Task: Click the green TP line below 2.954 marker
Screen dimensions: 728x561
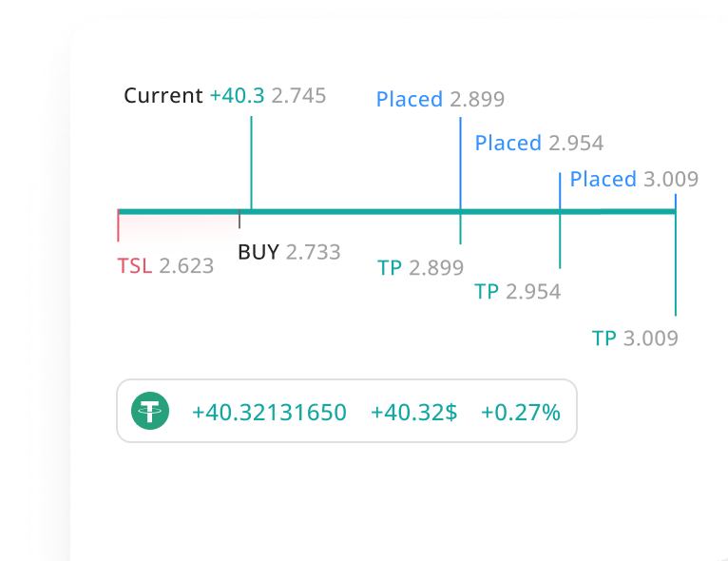Action: tap(560, 242)
